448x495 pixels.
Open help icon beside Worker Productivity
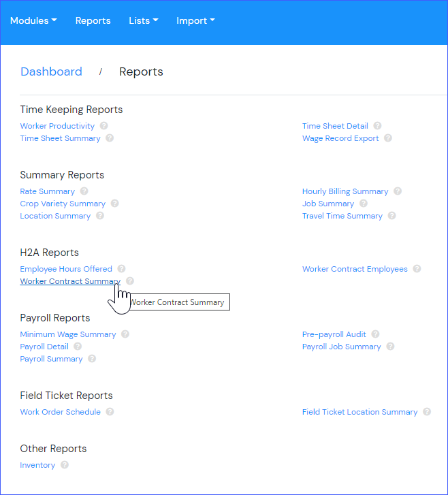104,126
